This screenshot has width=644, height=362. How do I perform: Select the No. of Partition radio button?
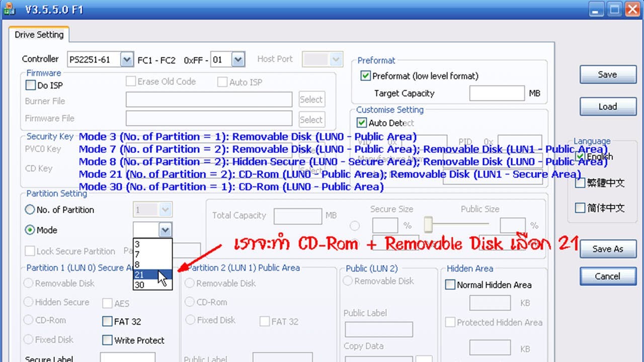(30, 210)
